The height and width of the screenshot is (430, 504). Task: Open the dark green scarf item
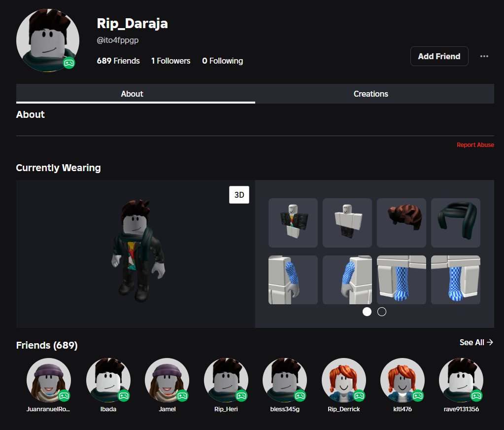pyautogui.click(x=455, y=223)
